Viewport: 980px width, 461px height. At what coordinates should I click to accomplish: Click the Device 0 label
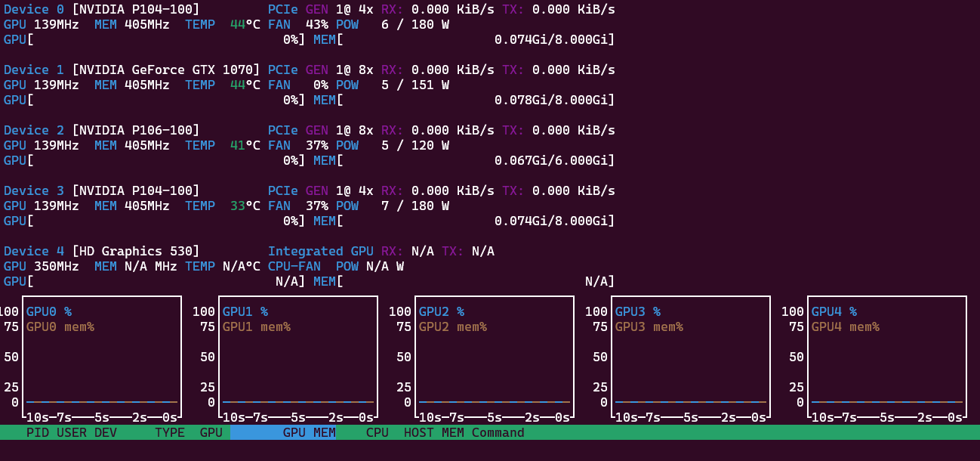click(x=34, y=9)
